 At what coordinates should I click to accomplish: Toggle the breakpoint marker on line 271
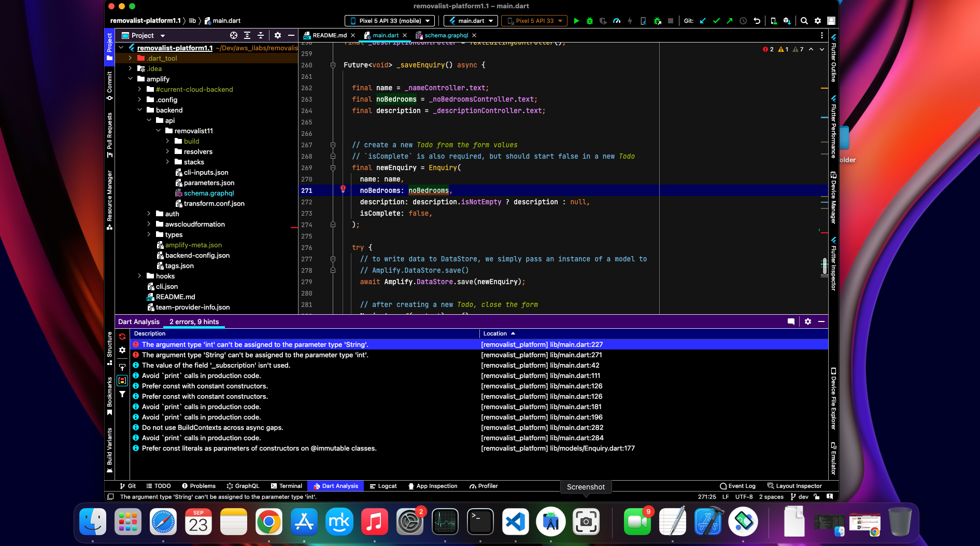click(x=343, y=189)
